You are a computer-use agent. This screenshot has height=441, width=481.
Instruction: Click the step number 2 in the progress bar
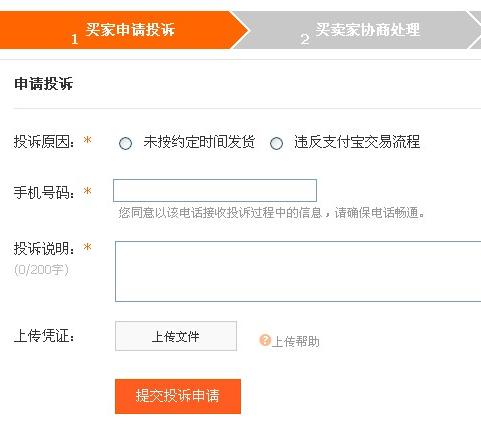pyautogui.click(x=305, y=39)
